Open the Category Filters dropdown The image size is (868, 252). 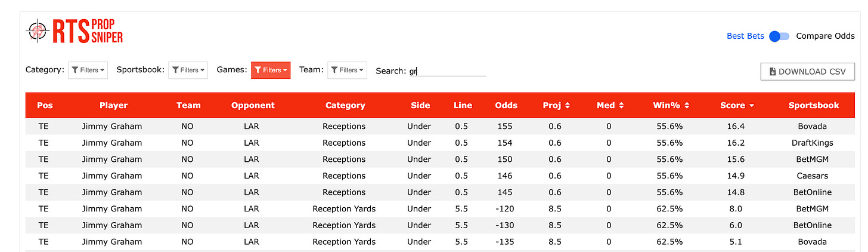[x=88, y=70]
